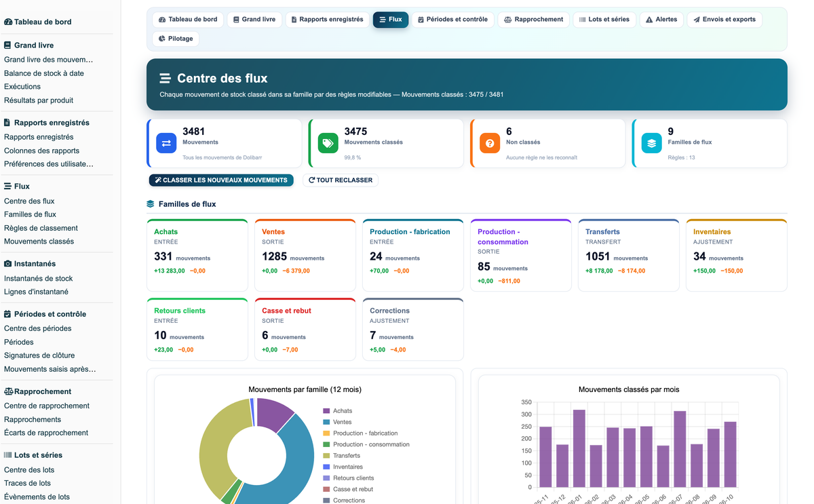Open the Retours clients card
The image size is (814, 504).
click(x=197, y=329)
